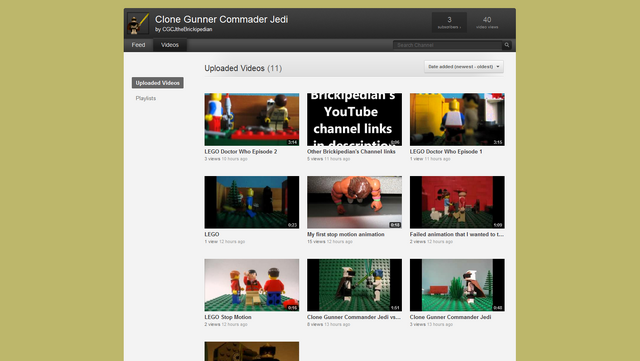
Task: Click the Search Channel input field
Action: tap(448, 45)
